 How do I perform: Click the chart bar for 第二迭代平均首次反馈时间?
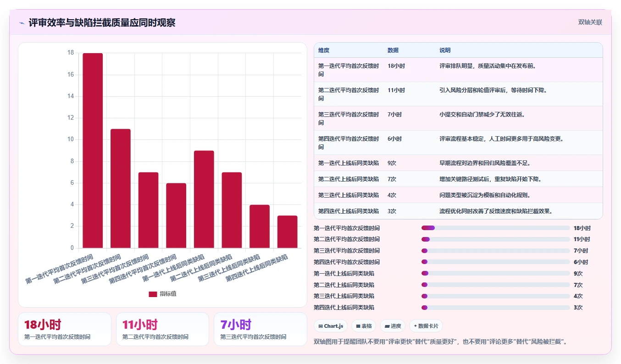tap(121, 188)
